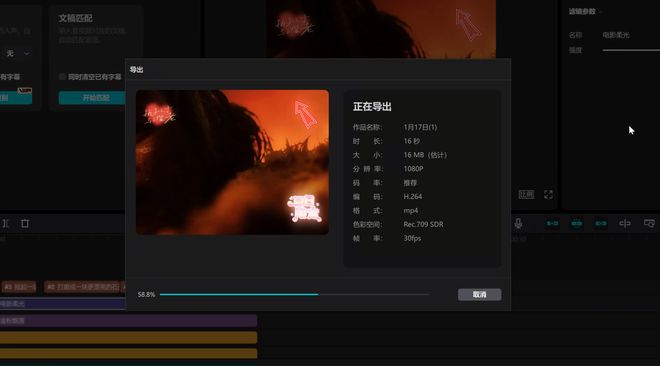Select the blue 电影柔光 filter clip on the timeline
The height and width of the screenshot is (366, 660).
[63, 303]
